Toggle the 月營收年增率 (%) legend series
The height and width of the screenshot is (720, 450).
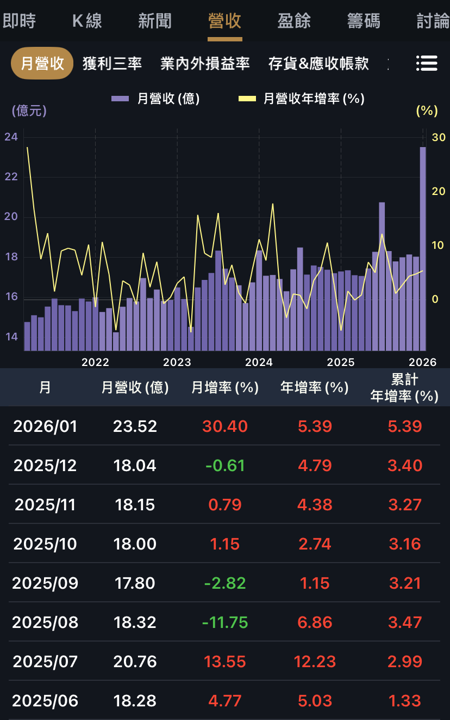tap(301, 99)
